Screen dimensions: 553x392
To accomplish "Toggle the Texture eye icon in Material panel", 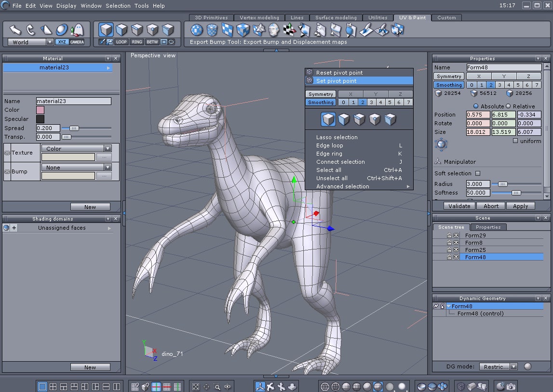I will tap(7, 153).
